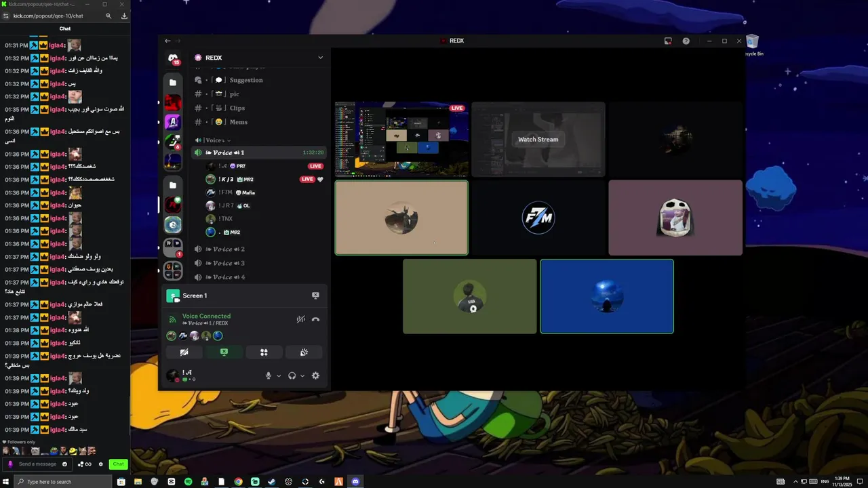Mute the microphone in user panel

click(x=269, y=375)
